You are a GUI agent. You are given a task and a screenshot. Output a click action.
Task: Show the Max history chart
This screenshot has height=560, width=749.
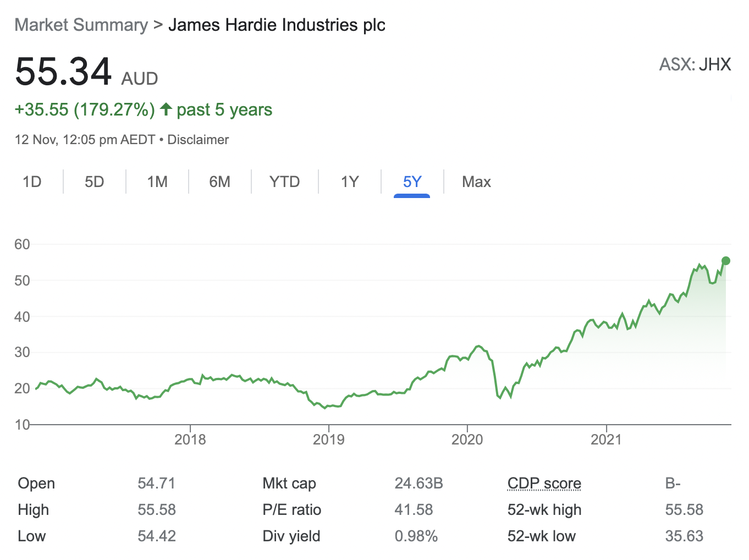click(476, 182)
